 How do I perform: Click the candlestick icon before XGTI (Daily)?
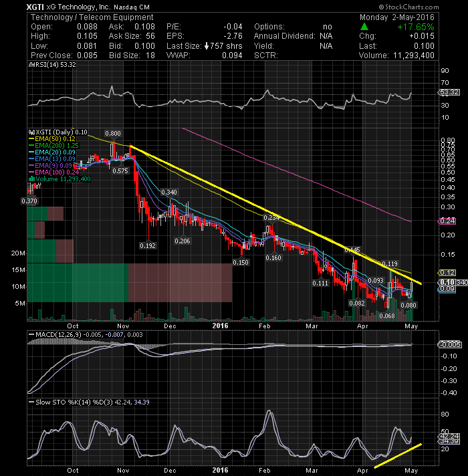32,132
